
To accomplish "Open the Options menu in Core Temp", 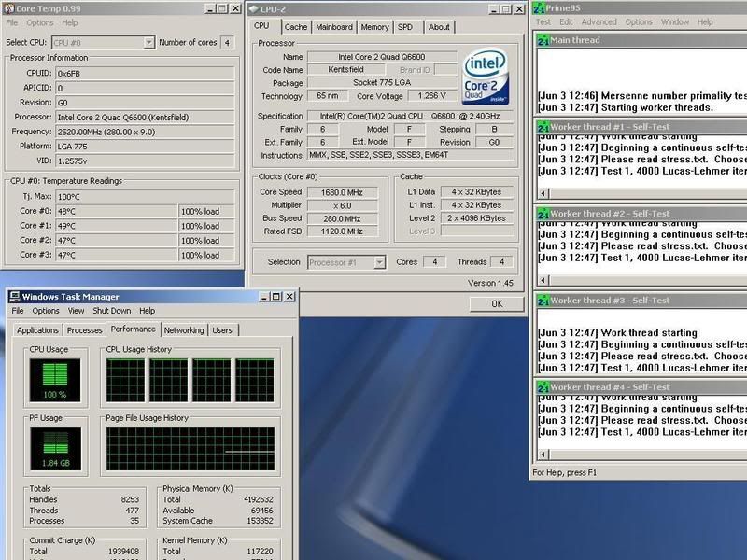I will [x=40, y=22].
